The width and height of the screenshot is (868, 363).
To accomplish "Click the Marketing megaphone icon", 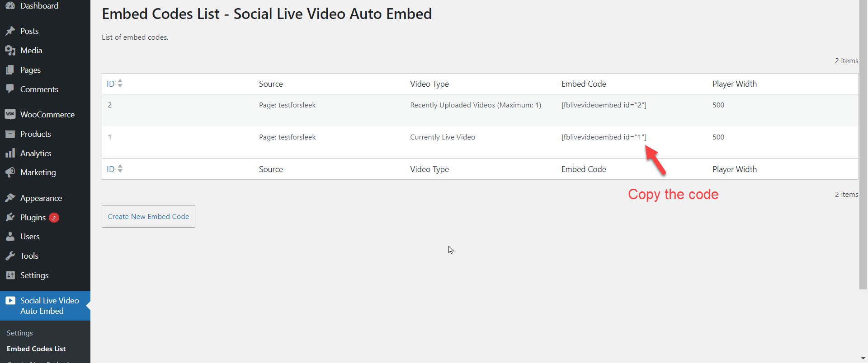I will pyautogui.click(x=10, y=172).
